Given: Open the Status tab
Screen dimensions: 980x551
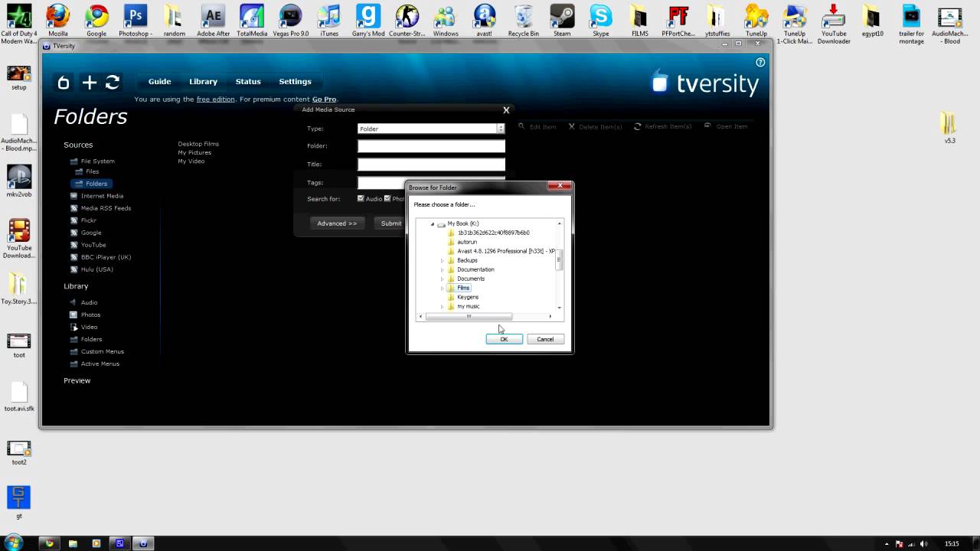Looking at the screenshot, I should [x=248, y=82].
